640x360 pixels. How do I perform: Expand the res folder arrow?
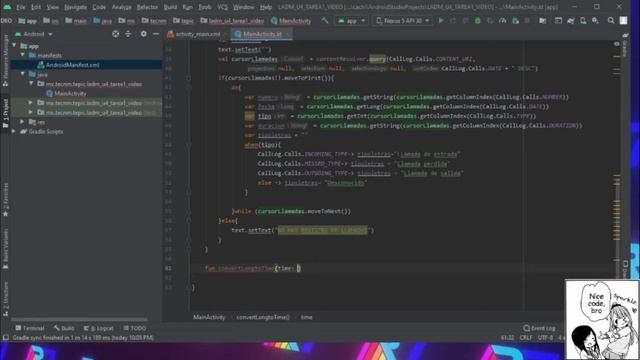(x=23, y=122)
